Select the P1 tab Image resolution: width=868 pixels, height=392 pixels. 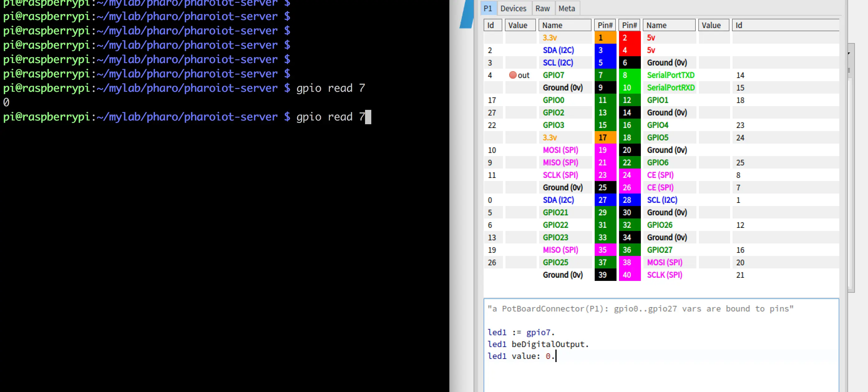(x=488, y=8)
